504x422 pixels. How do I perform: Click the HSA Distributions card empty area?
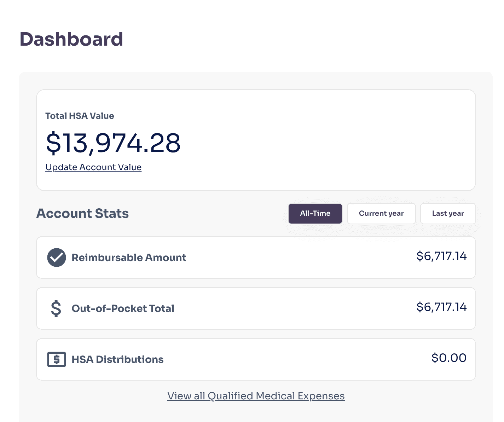[x=297, y=359]
